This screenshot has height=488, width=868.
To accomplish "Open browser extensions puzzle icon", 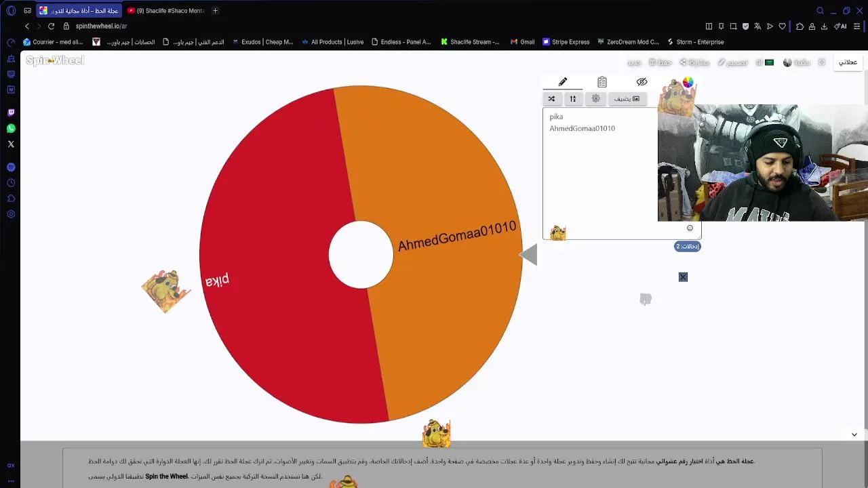I will point(800,26).
